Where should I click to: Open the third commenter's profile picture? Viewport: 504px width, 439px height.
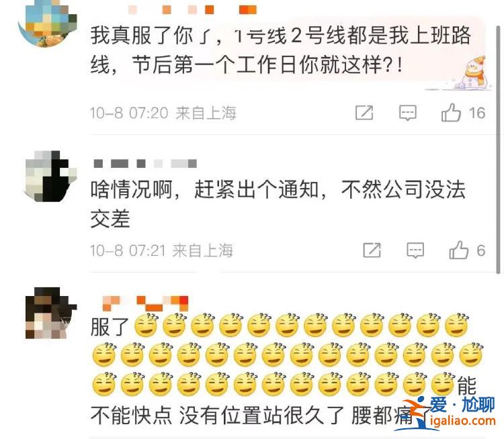click(51, 313)
